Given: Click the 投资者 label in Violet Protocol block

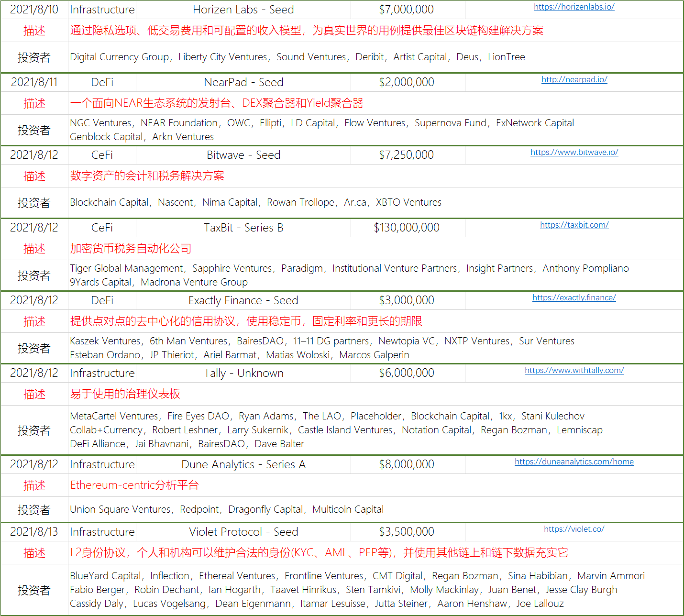Looking at the screenshot, I should tap(34, 590).
